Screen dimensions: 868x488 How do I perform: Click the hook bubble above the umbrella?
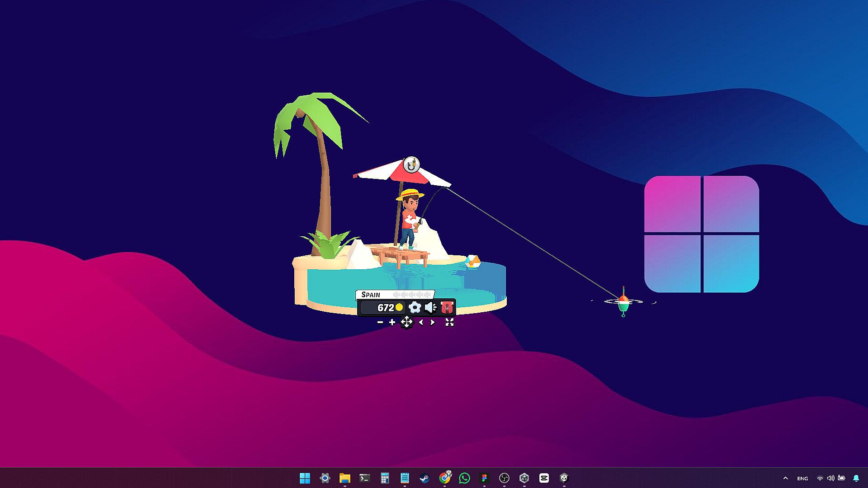click(x=411, y=164)
